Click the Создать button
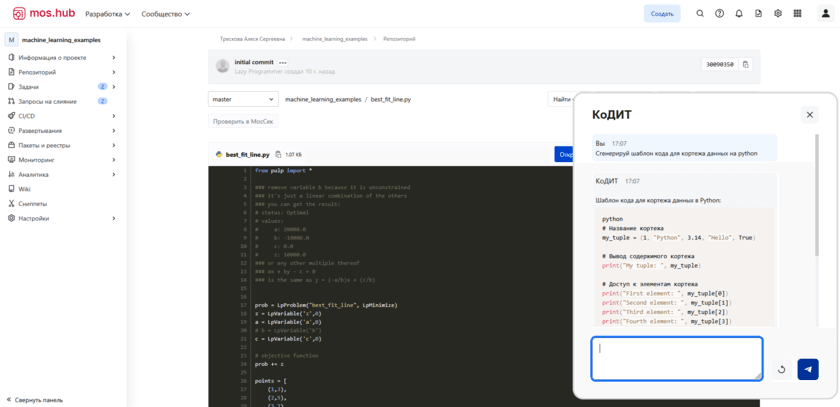The image size is (840, 407). pyautogui.click(x=662, y=14)
